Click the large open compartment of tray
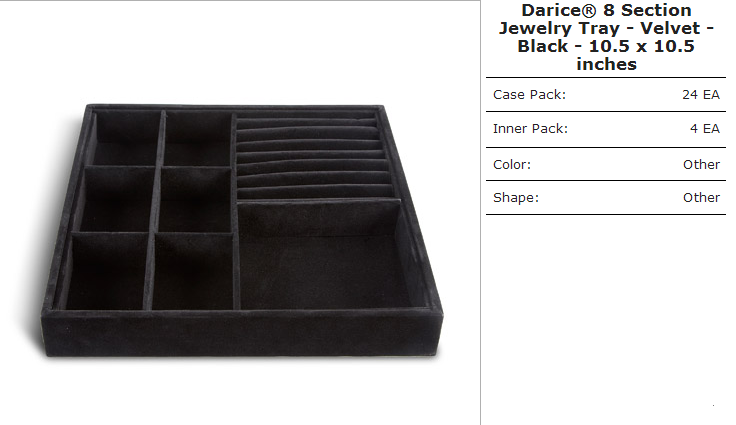 point(324,256)
